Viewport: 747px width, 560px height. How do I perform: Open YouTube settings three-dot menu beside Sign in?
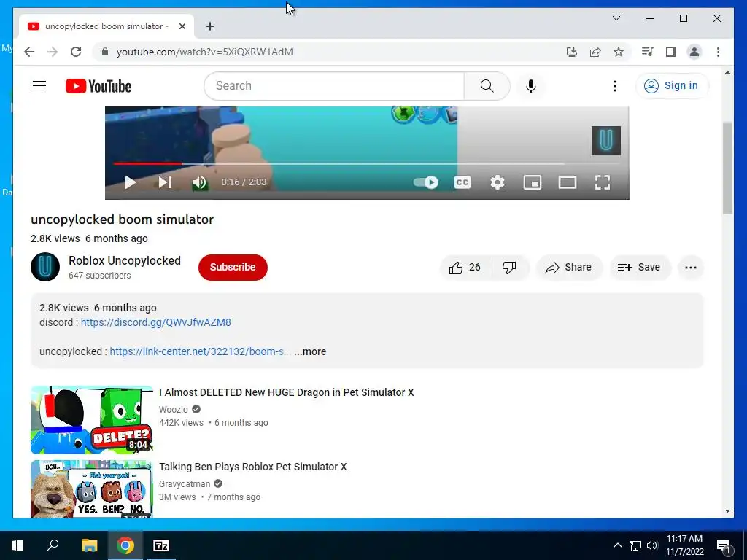pyautogui.click(x=614, y=86)
